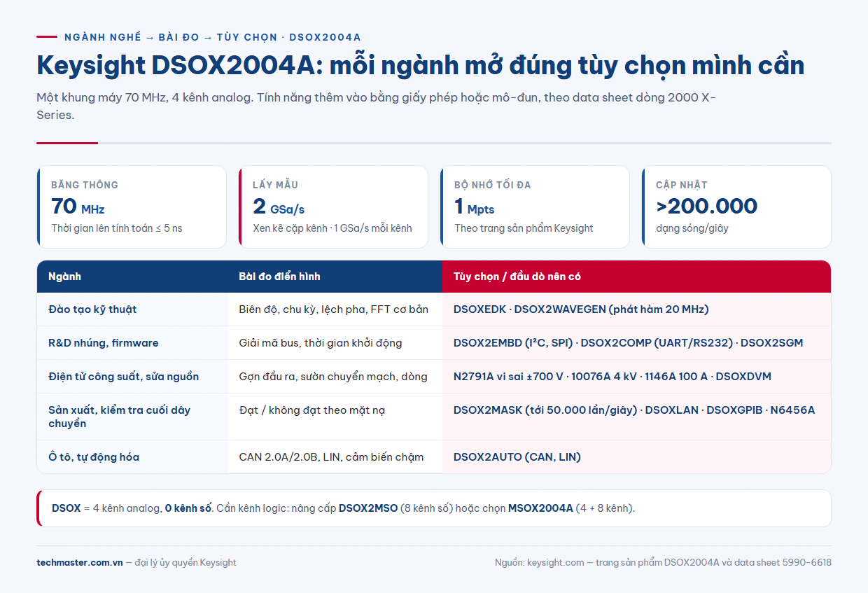Click 'Đạt / không đạt theo mặt nạ'
Viewport: 868px width, 593px height.
click(311, 410)
